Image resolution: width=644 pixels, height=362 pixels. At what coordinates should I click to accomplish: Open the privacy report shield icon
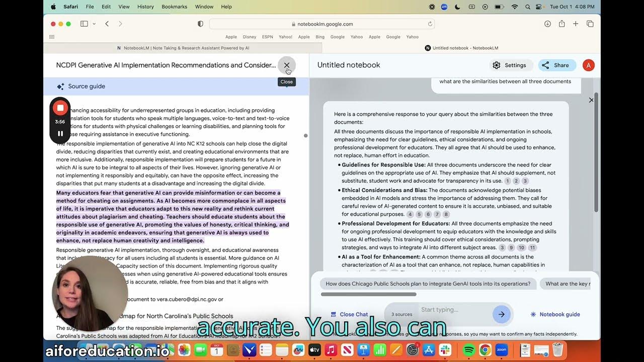200,24
